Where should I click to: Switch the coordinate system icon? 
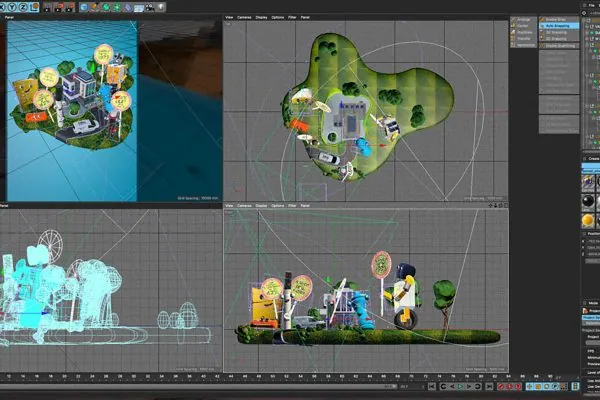[x=34, y=7]
